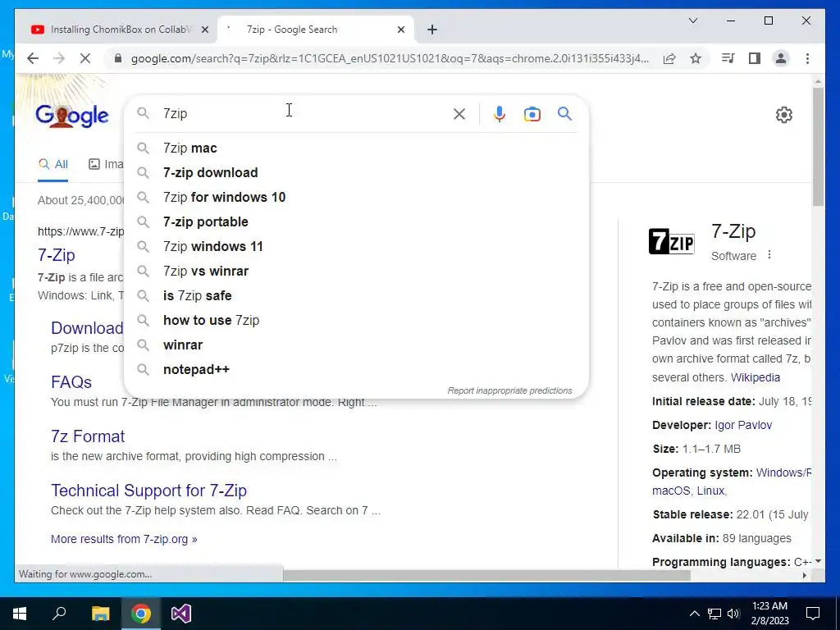Open more options next to Software

click(769, 255)
